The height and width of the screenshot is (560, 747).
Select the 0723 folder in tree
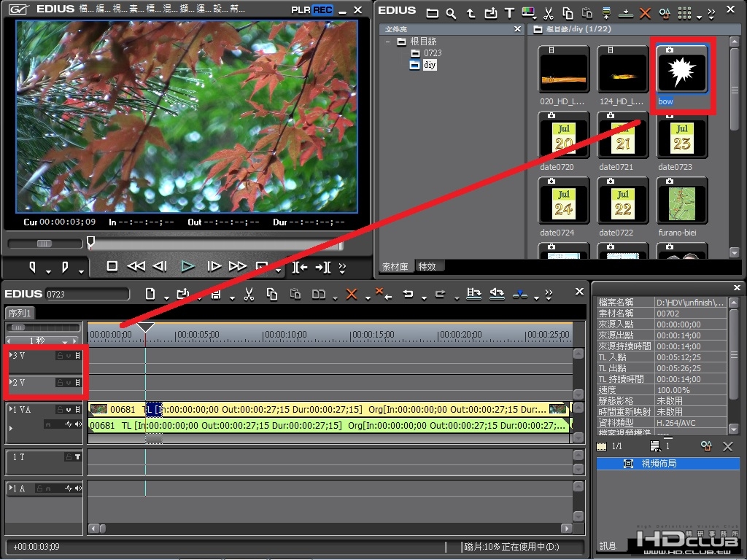click(433, 52)
